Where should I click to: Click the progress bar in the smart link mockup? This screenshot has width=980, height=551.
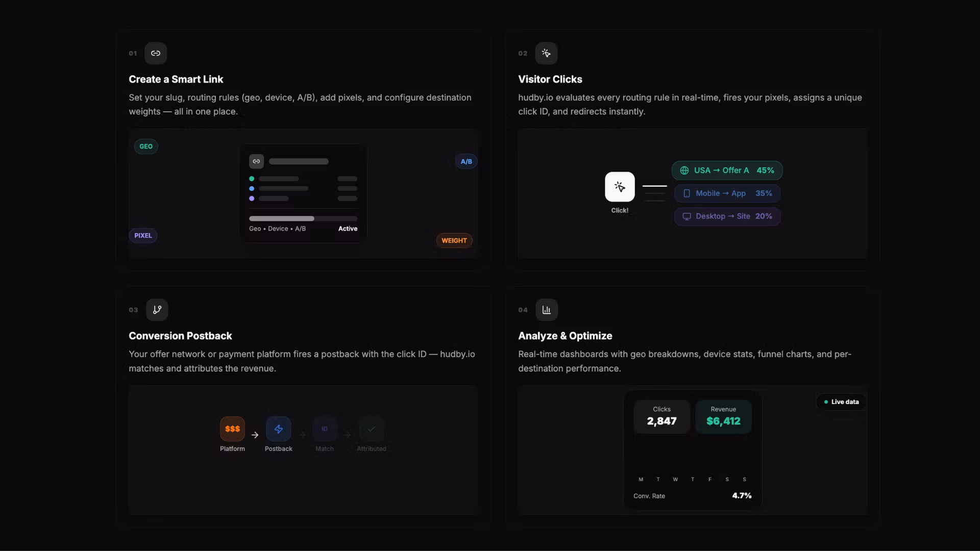coord(303,218)
